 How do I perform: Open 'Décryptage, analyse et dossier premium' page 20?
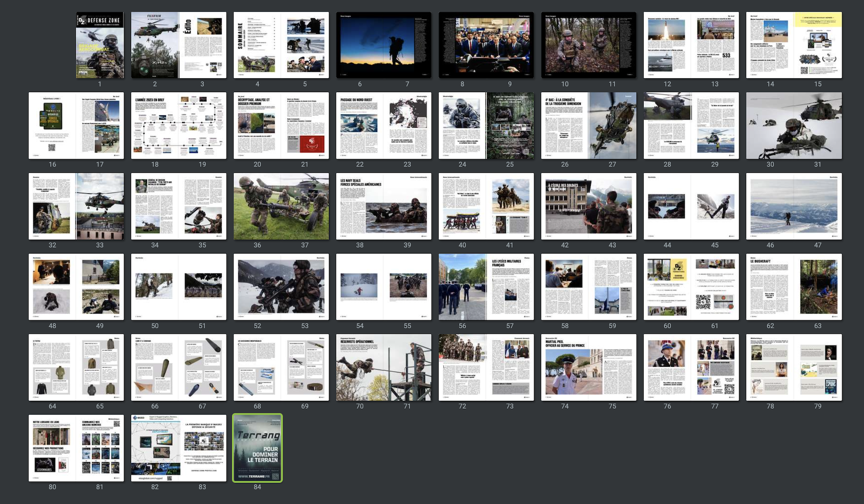point(257,126)
